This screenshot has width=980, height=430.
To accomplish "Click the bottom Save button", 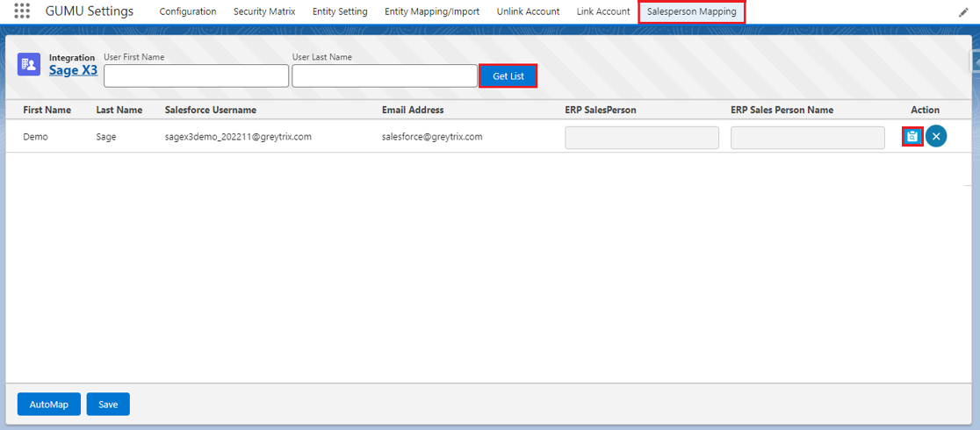I will pyautogui.click(x=108, y=404).
